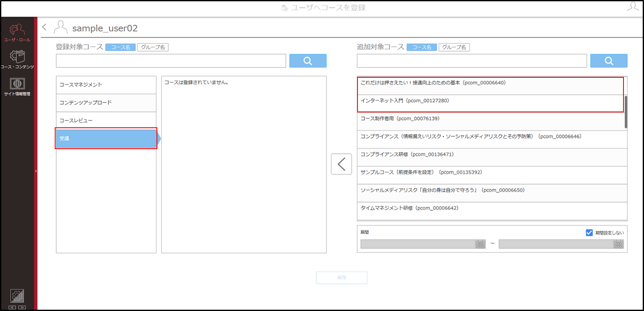
Task: Open the コース・コンテンツ sidebar section
Action: 17,59
